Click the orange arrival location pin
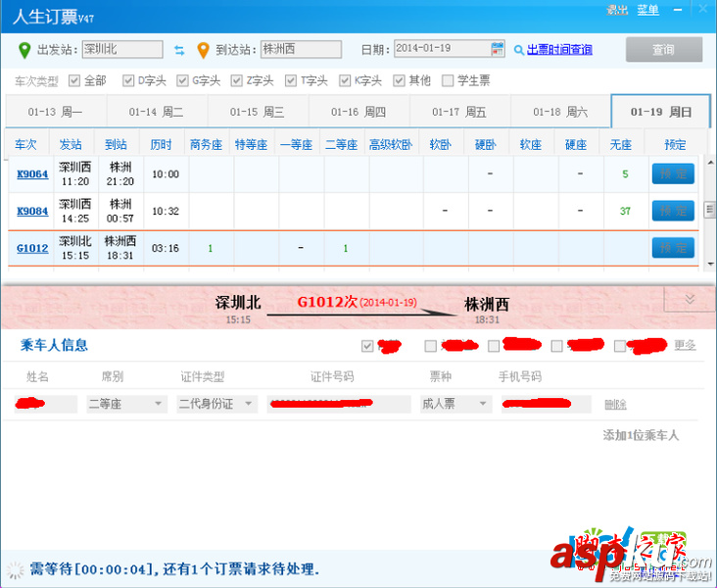Image resolution: width=717 pixels, height=588 pixels. coord(203,50)
